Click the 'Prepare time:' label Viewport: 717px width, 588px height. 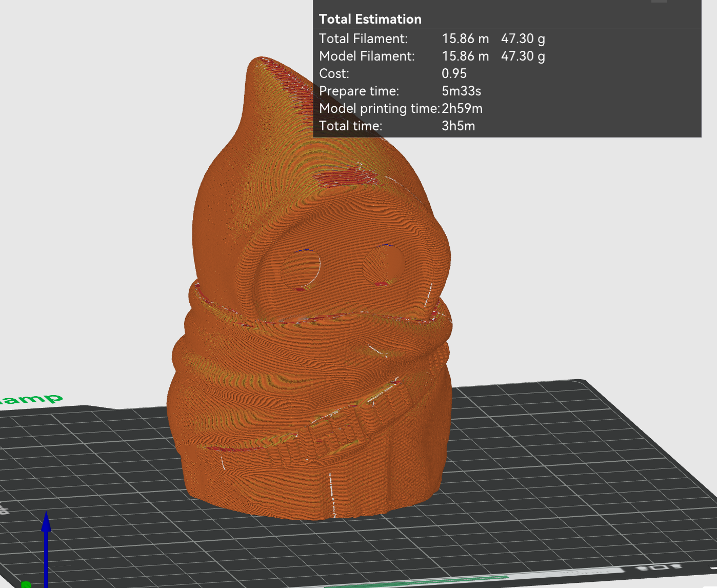358,91
